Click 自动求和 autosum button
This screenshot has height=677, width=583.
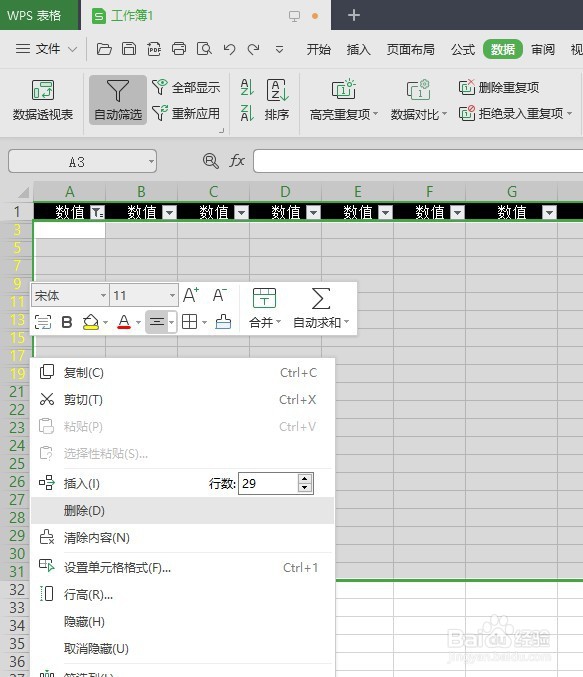tap(321, 308)
